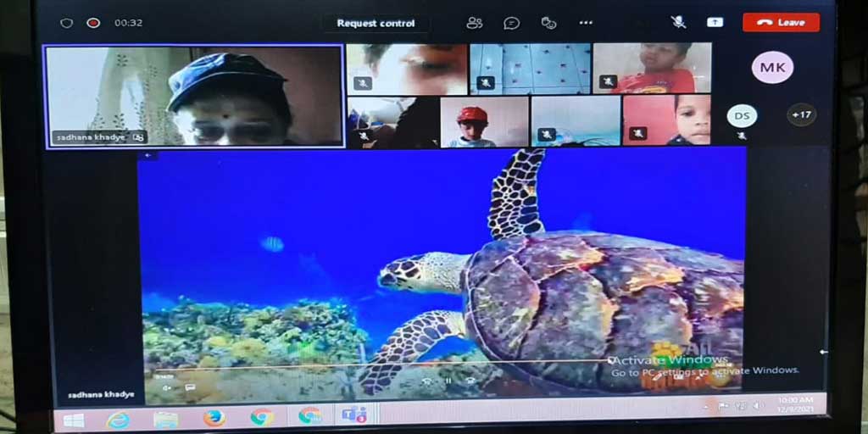Select the tile with a child's face on pink background
Viewport: 868px width, 434px height.
[666, 120]
